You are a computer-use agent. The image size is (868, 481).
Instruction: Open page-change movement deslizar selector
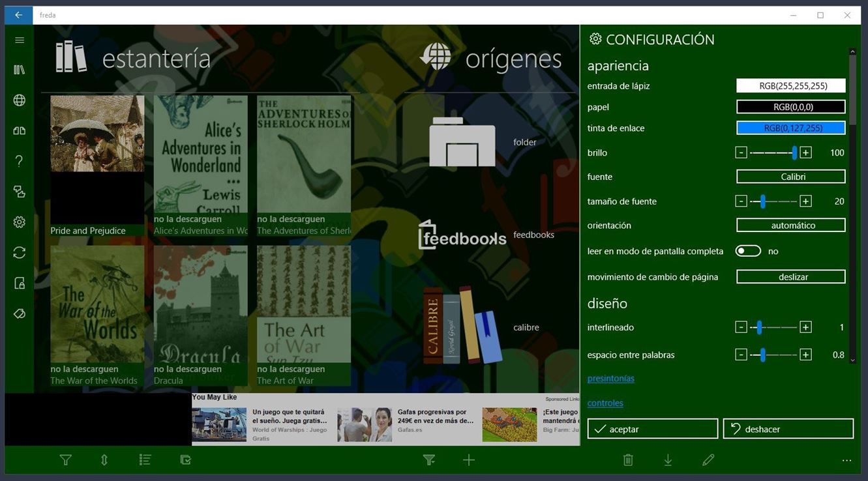(791, 277)
